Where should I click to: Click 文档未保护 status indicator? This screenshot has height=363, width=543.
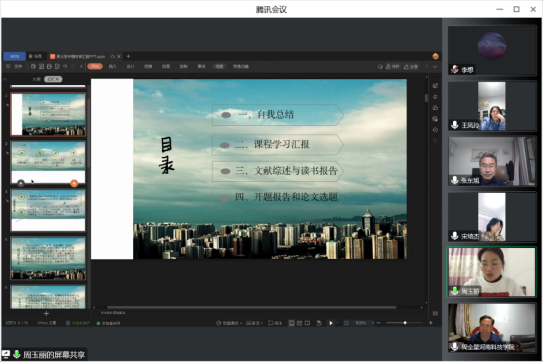[x=78, y=323]
